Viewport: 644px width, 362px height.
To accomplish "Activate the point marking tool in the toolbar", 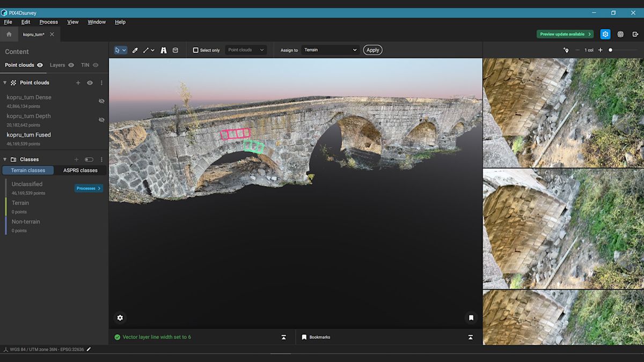I will [x=135, y=50].
